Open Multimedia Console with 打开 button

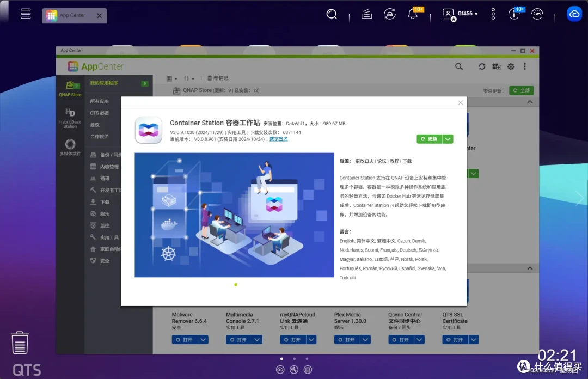tap(239, 340)
